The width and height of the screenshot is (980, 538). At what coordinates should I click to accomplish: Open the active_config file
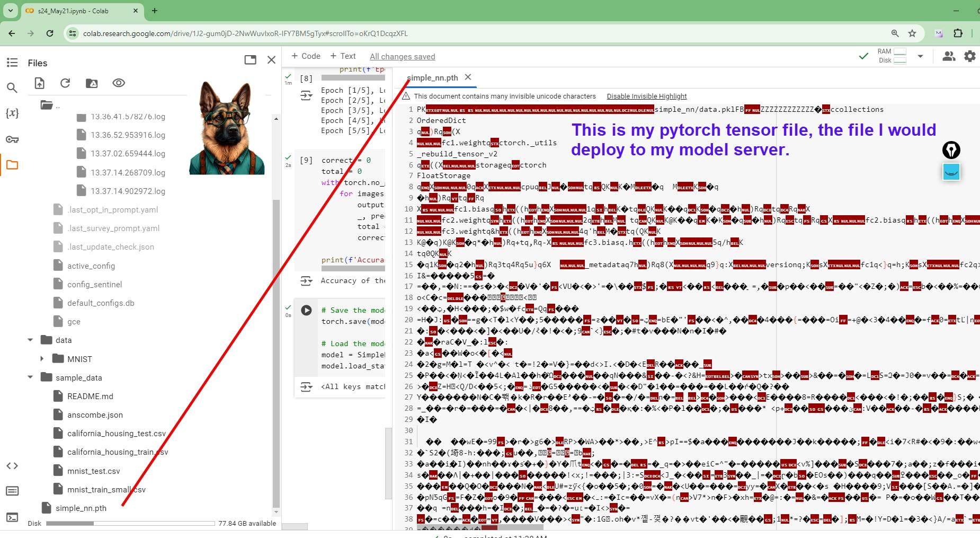click(91, 266)
